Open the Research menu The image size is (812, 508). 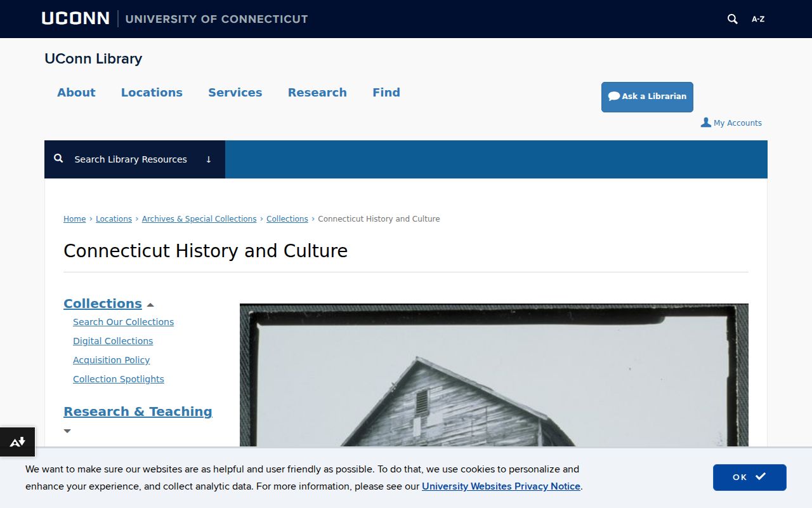[317, 92]
